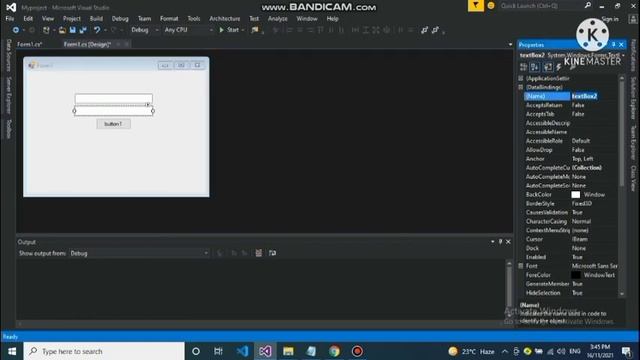The image size is (640, 360).
Task: Select the AcceptsReturn property row
Action: click(571, 105)
